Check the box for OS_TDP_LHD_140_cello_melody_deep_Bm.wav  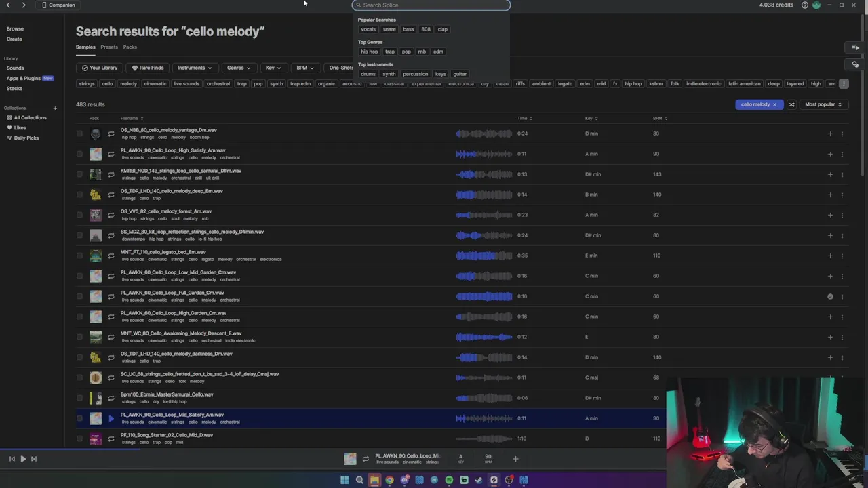coord(80,195)
